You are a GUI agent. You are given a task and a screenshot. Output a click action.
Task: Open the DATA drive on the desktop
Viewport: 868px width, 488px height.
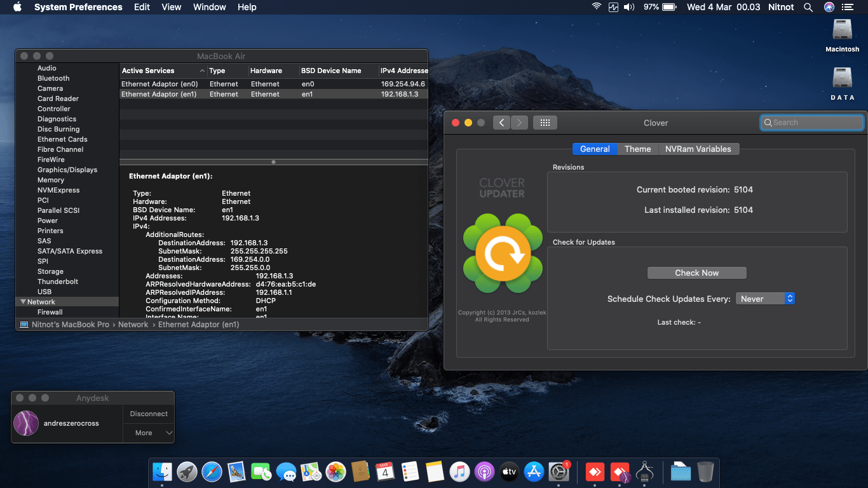tap(843, 84)
